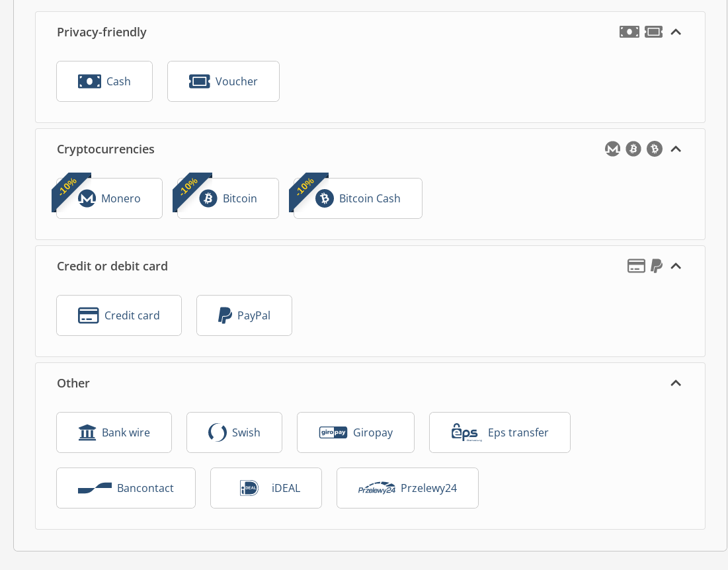Click the Przelewy24 logo

(377, 488)
